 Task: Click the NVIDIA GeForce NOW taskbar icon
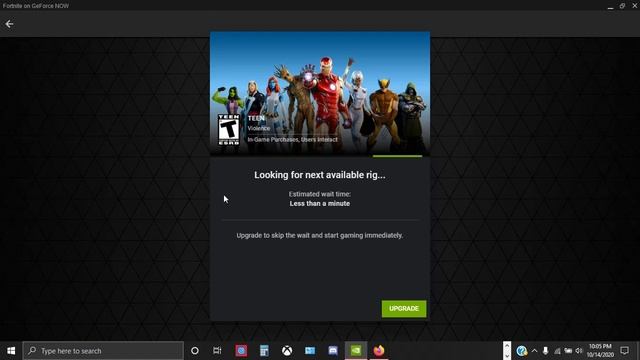(356, 351)
